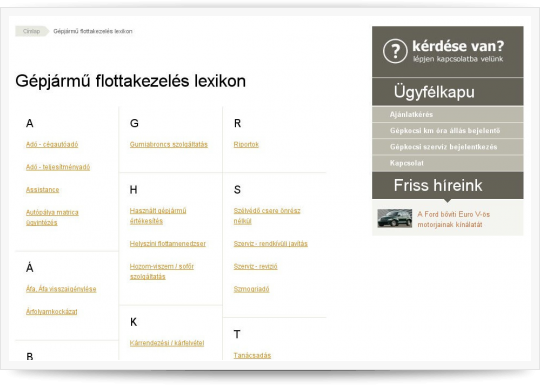
Task: Click the letter heading Á
Action: click(30, 268)
